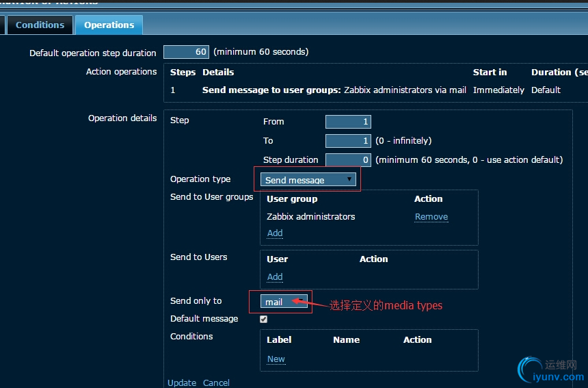Create New operation condition

pyautogui.click(x=276, y=359)
